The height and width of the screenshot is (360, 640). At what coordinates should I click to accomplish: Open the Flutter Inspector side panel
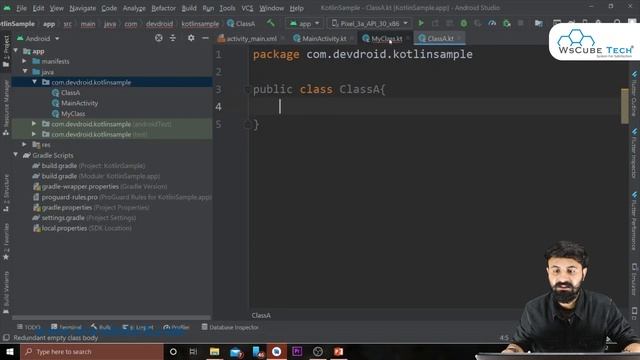coord(634,153)
